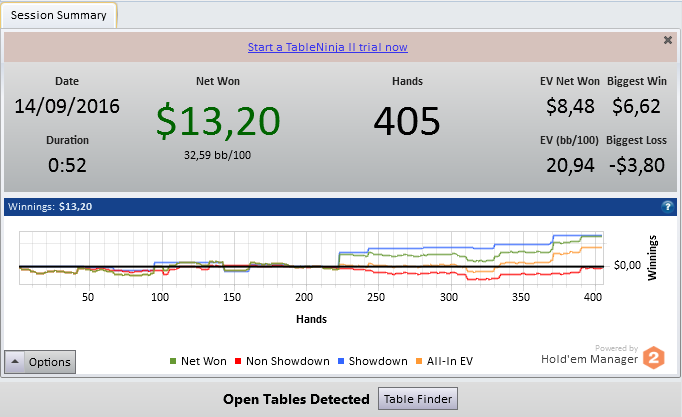This screenshot has width=682, height=417.
Task: Toggle the Net Won graph line label
Action: (204, 361)
